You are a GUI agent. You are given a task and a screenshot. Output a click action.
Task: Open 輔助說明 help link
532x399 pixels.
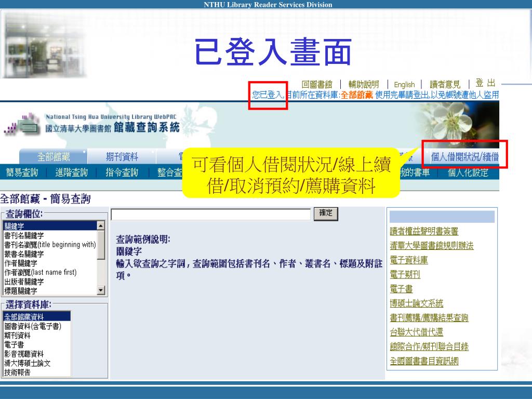click(x=363, y=84)
